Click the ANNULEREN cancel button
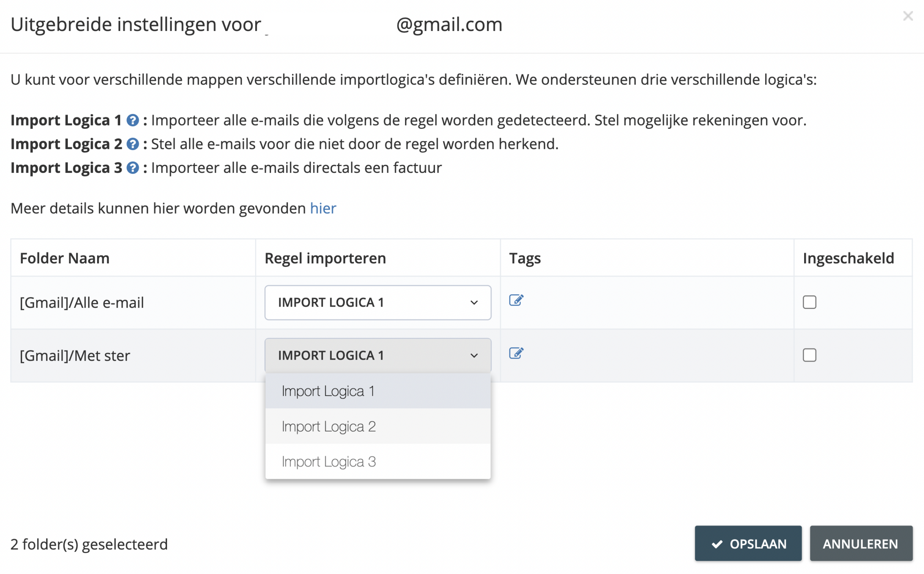 [x=861, y=544]
